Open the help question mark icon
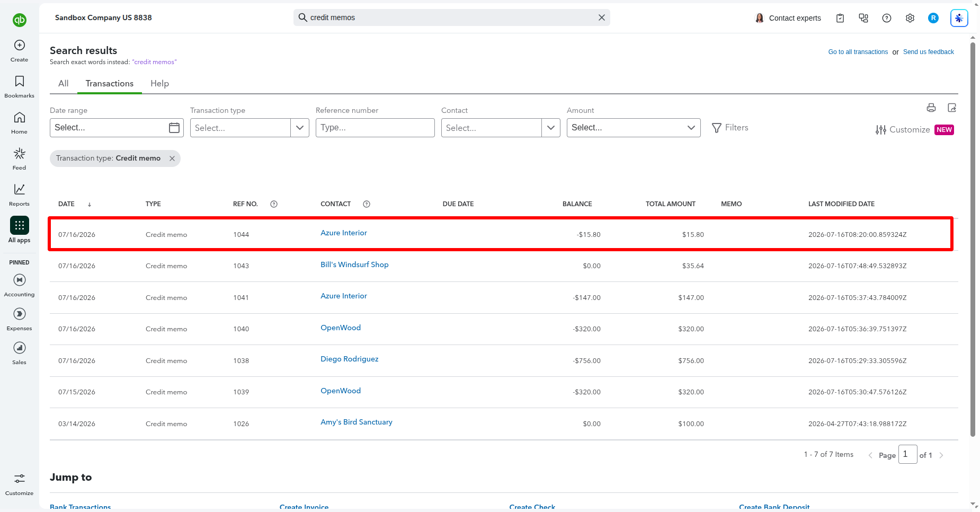 887,18
